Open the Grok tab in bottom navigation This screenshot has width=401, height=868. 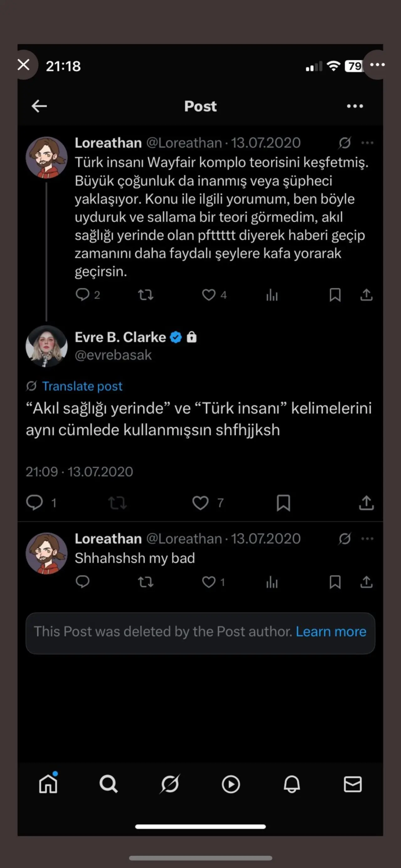170,784
